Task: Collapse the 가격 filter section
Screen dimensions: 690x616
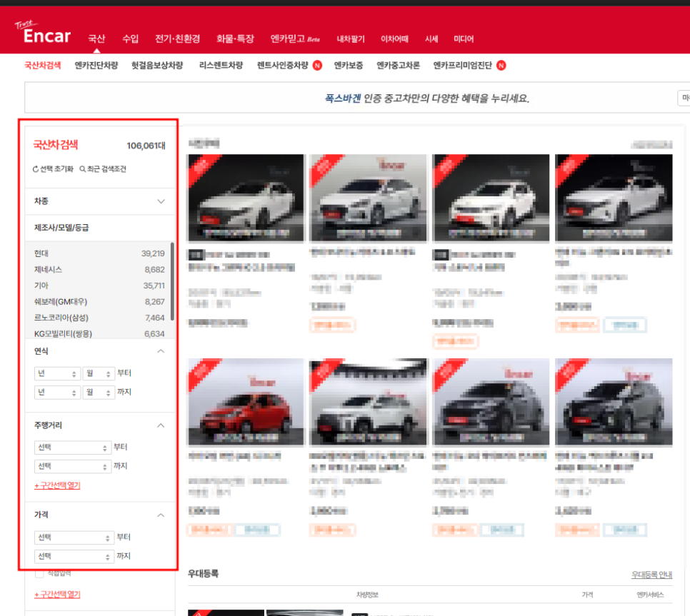Action: point(161,515)
